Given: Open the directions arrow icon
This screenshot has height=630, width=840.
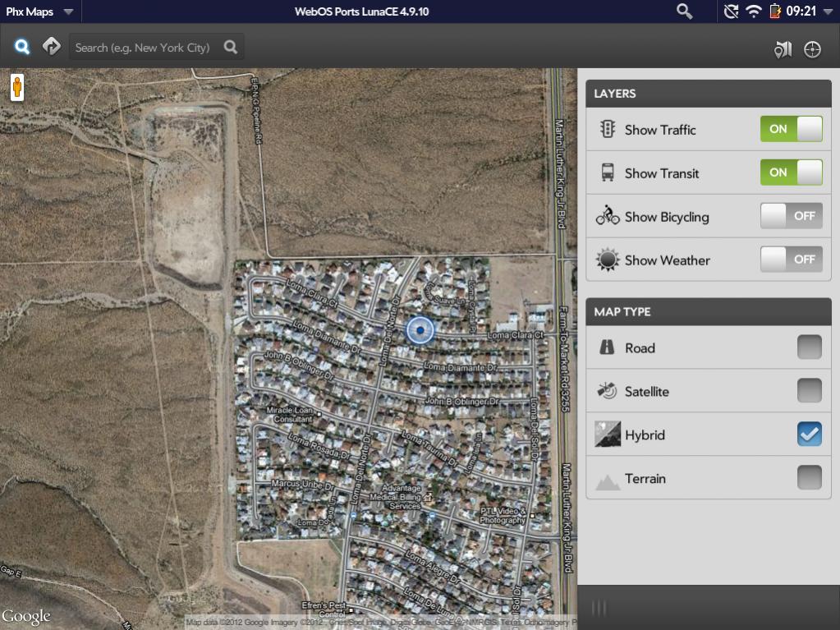Looking at the screenshot, I should click(52, 47).
